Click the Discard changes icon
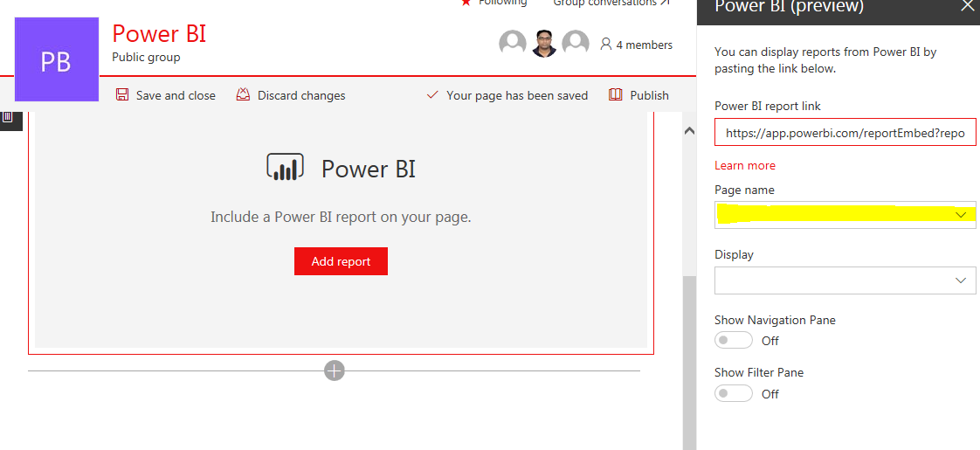 (x=243, y=95)
